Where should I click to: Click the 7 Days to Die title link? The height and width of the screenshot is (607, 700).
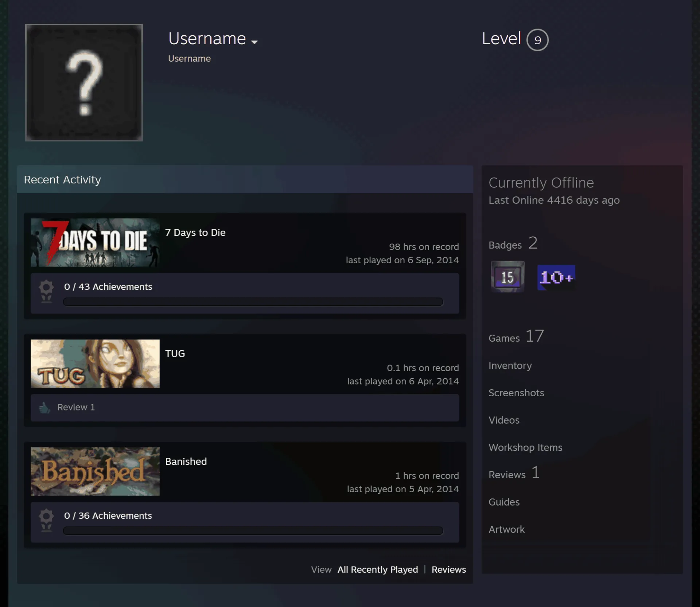tap(195, 233)
